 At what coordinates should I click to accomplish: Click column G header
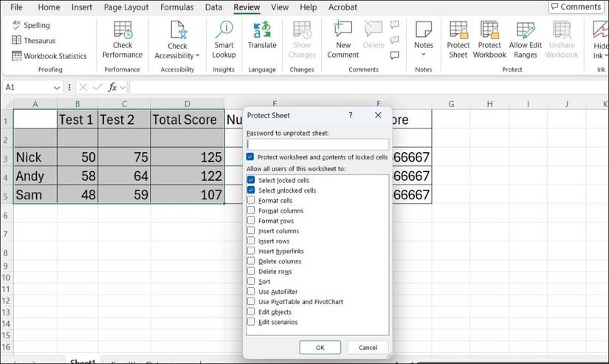[451, 103]
